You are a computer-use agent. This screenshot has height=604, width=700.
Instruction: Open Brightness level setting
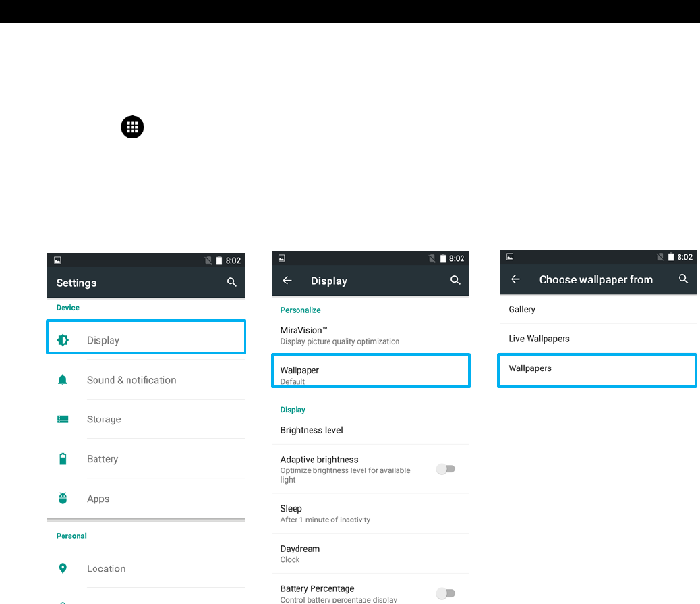coord(370,430)
